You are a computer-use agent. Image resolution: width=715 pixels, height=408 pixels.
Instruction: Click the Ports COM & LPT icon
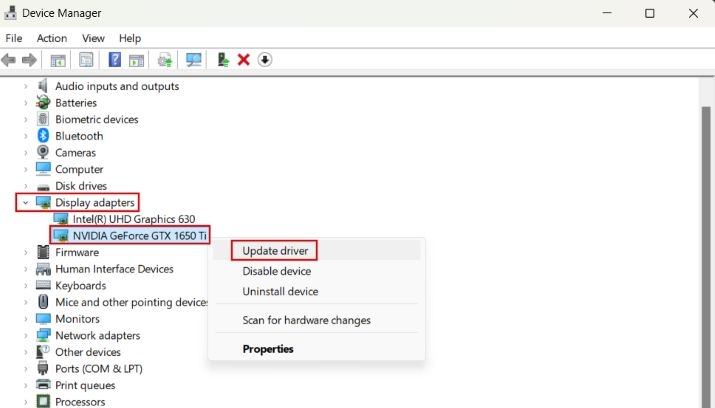click(43, 368)
